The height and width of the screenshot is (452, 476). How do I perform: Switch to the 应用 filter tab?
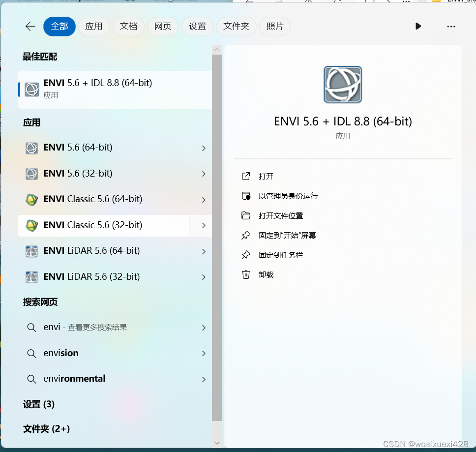coord(94,27)
